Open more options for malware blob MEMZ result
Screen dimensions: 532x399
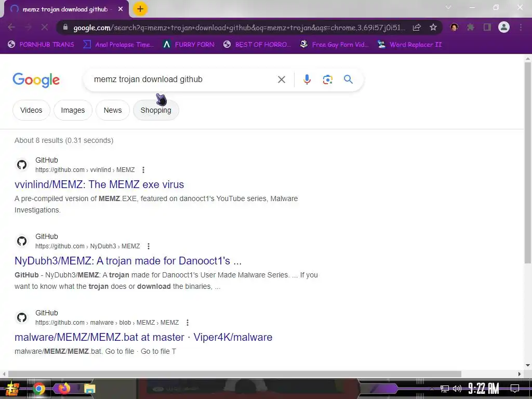click(187, 322)
